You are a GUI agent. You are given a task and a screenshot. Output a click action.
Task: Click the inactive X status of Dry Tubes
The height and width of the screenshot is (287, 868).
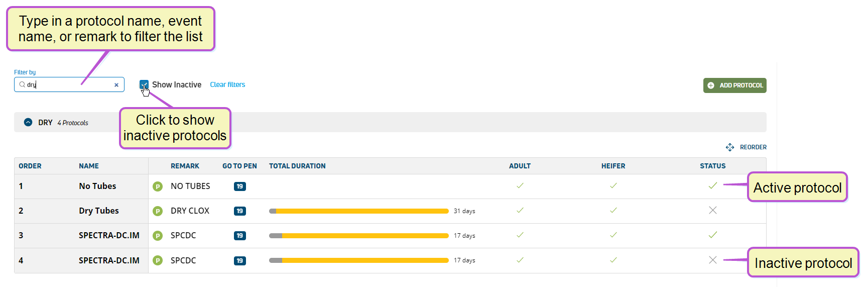click(x=713, y=210)
